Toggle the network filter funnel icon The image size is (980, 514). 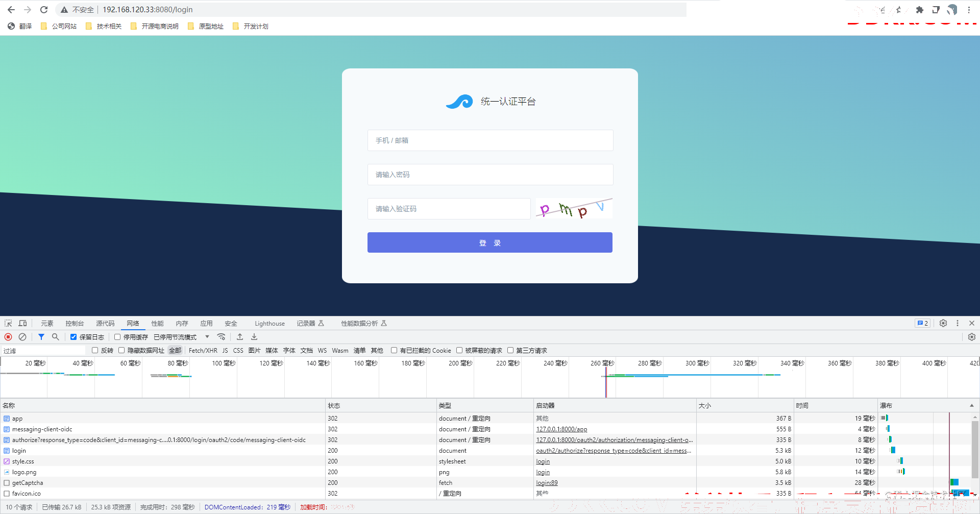point(41,337)
